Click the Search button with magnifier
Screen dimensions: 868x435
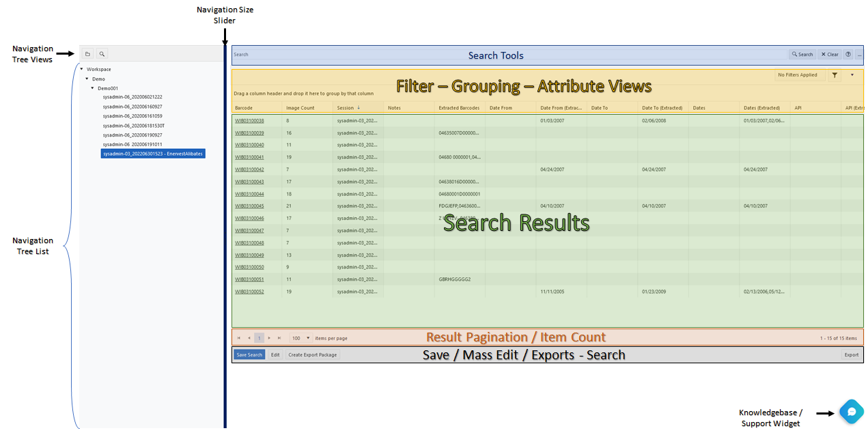click(802, 55)
